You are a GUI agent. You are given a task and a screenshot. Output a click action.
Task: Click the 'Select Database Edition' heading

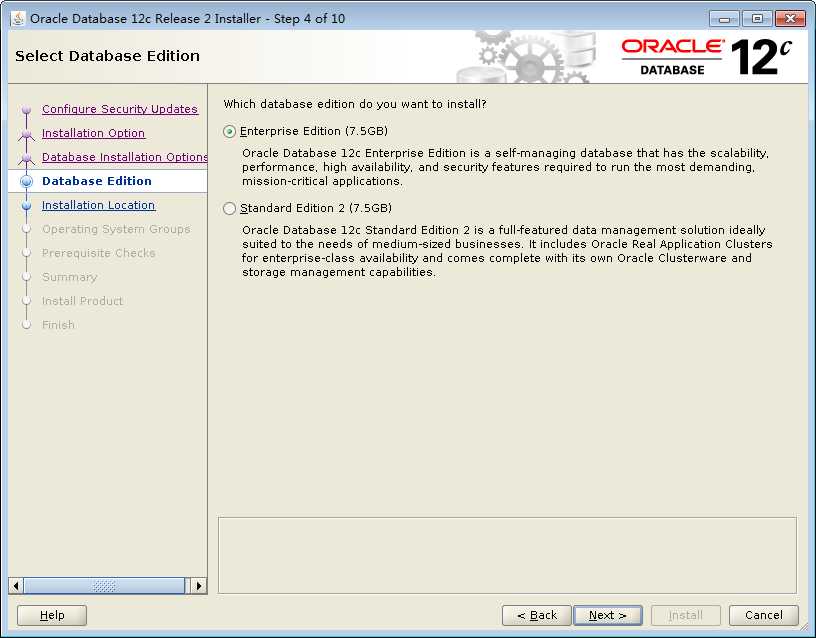107,56
